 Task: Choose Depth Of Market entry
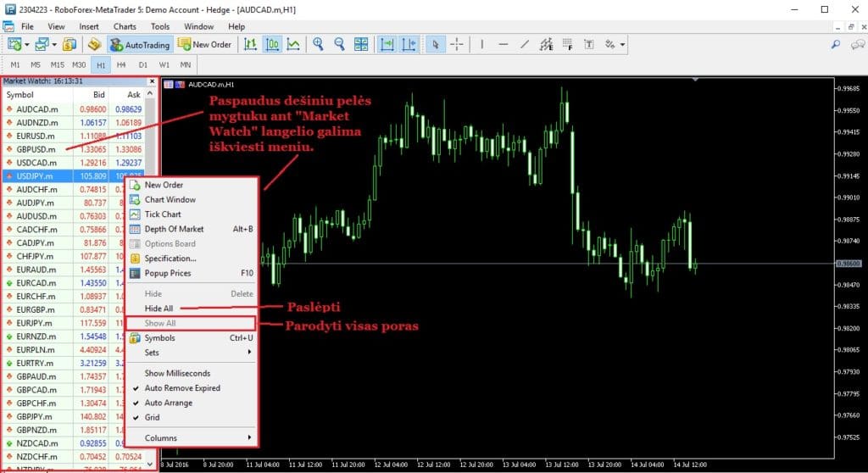[x=192, y=229]
